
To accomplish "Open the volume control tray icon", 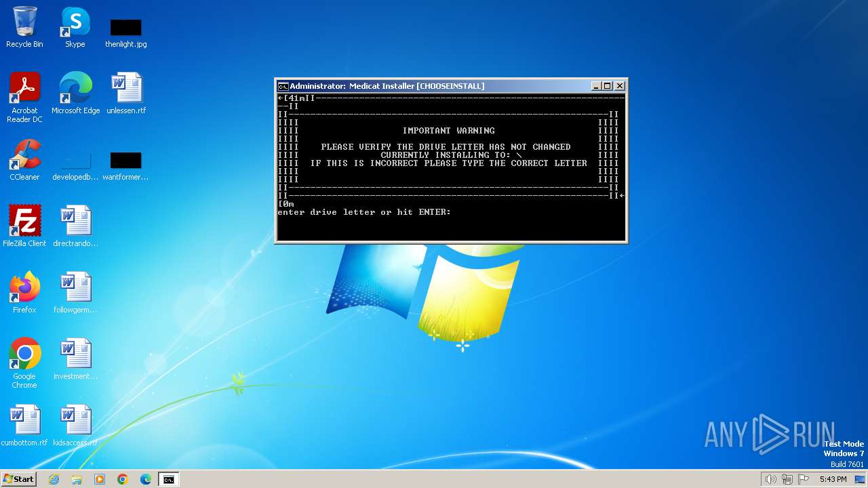I will 770,479.
